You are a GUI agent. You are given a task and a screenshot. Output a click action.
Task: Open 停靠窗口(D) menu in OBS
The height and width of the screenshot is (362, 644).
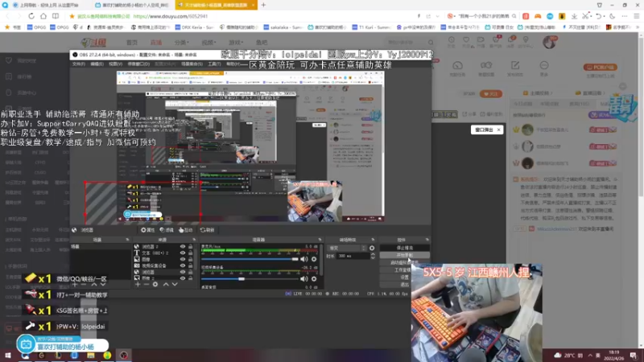(138, 64)
